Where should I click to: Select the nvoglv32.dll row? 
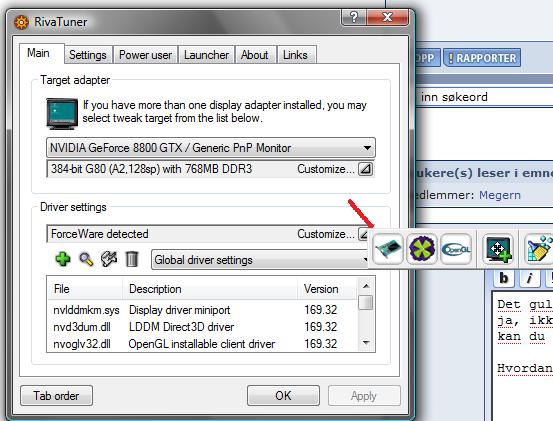coord(203,344)
